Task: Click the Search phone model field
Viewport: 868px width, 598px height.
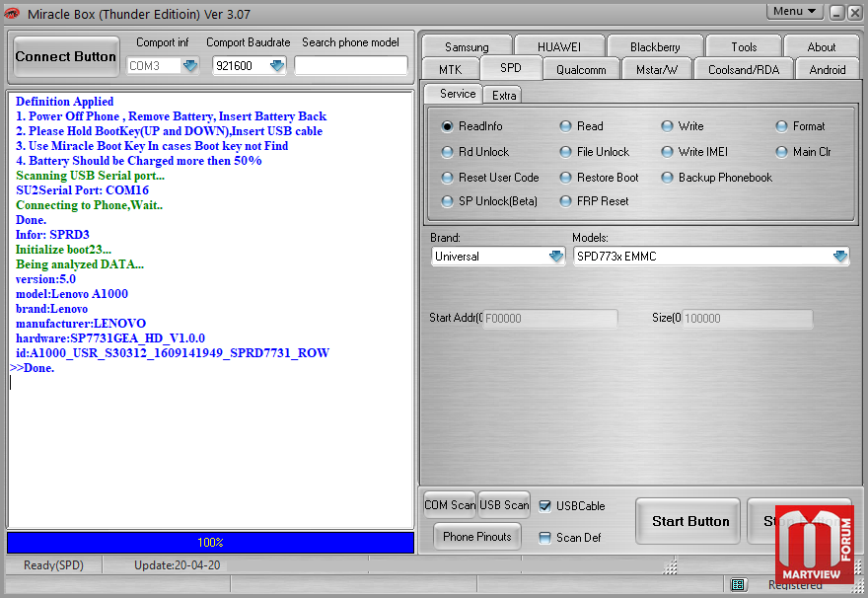Action: point(351,66)
